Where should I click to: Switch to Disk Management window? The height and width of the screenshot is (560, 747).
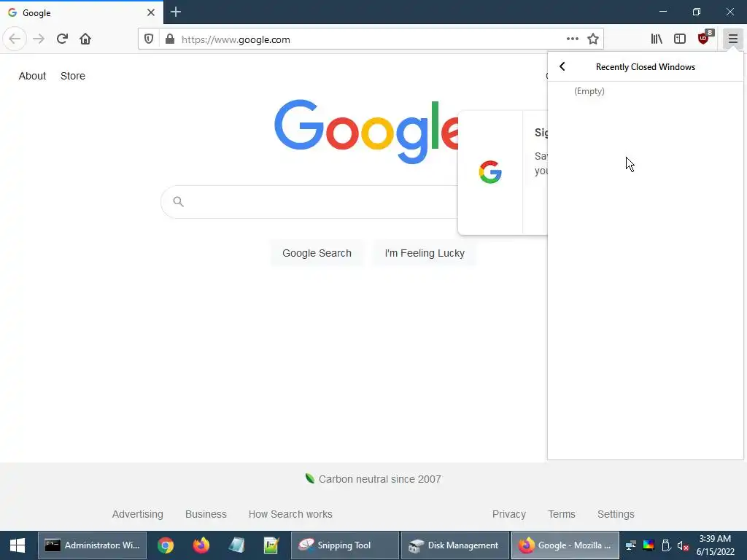455,545
